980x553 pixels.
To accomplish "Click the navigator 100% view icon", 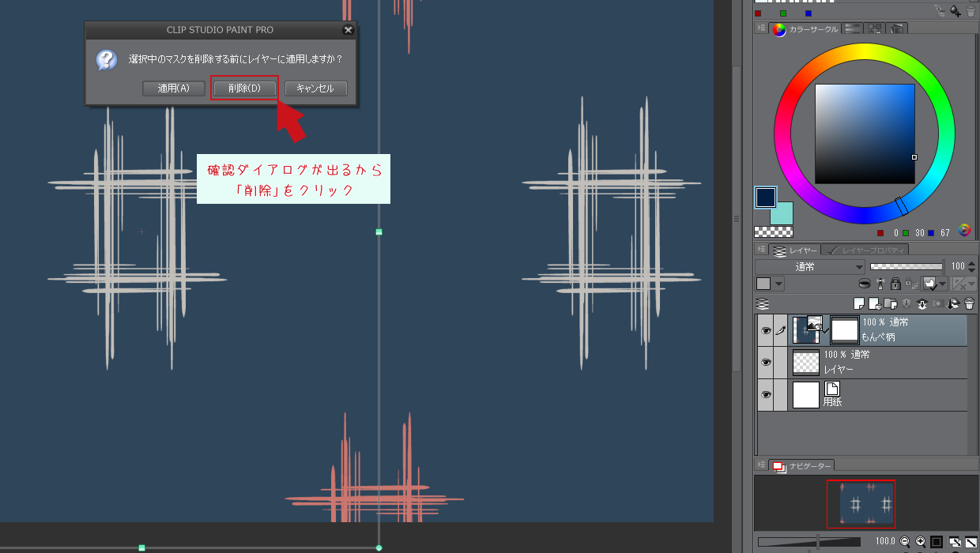I will (x=936, y=541).
